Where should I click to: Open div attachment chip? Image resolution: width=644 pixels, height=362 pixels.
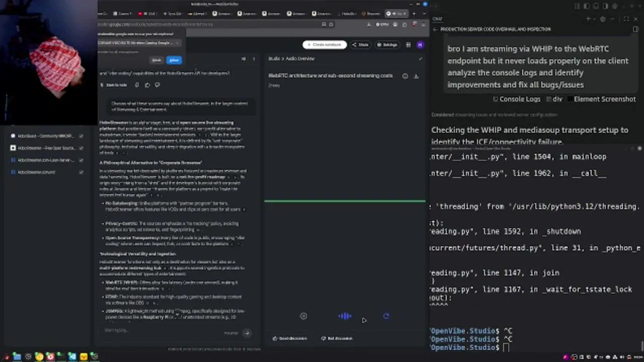(554, 99)
